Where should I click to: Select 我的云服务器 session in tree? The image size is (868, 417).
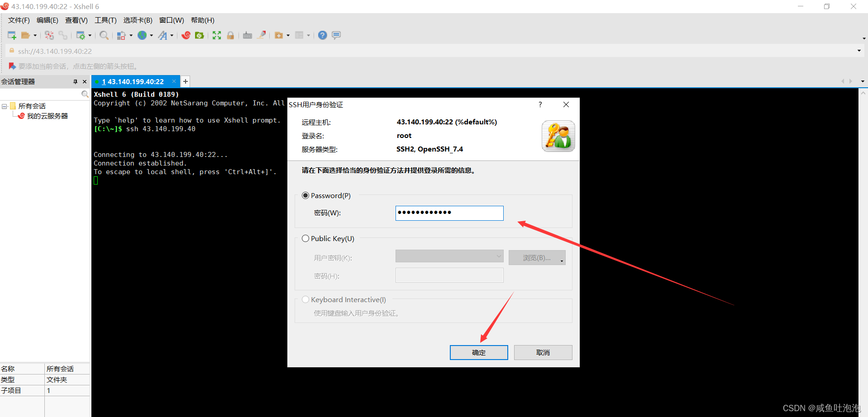(47, 116)
